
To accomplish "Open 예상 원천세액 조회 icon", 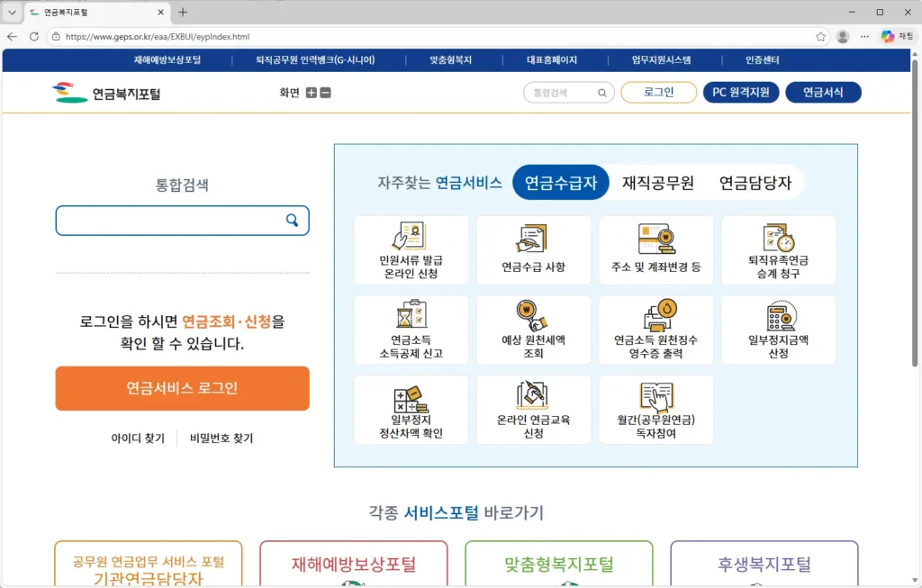I will point(533,314).
